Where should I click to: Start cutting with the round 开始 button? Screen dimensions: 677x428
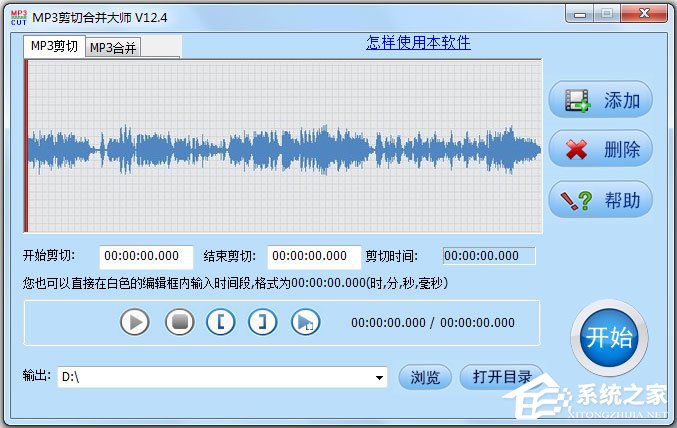pyautogui.click(x=609, y=337)
